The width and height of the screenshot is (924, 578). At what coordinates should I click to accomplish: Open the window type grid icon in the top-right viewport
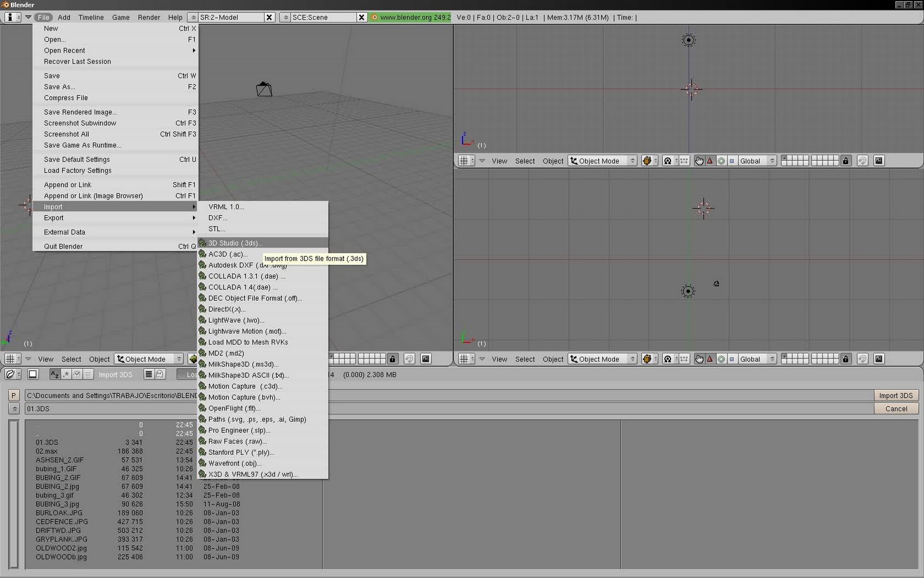pos(466,161)
